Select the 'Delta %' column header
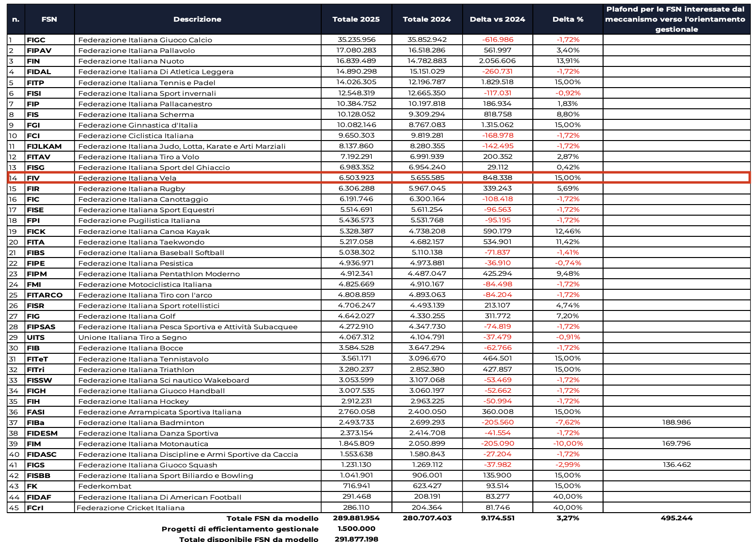Viewport: 756px width, 542px height. click(567, 19)
